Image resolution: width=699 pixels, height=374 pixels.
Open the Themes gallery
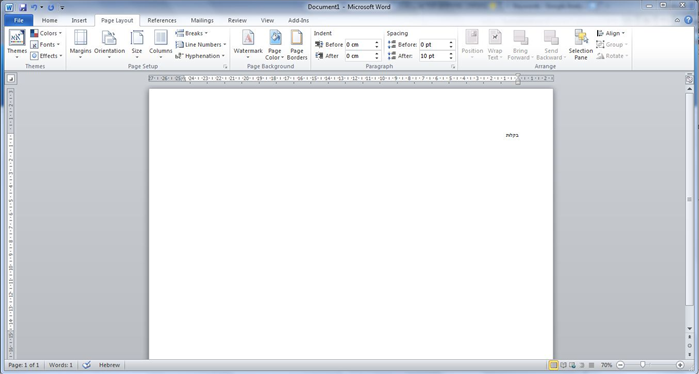(17, 44)
